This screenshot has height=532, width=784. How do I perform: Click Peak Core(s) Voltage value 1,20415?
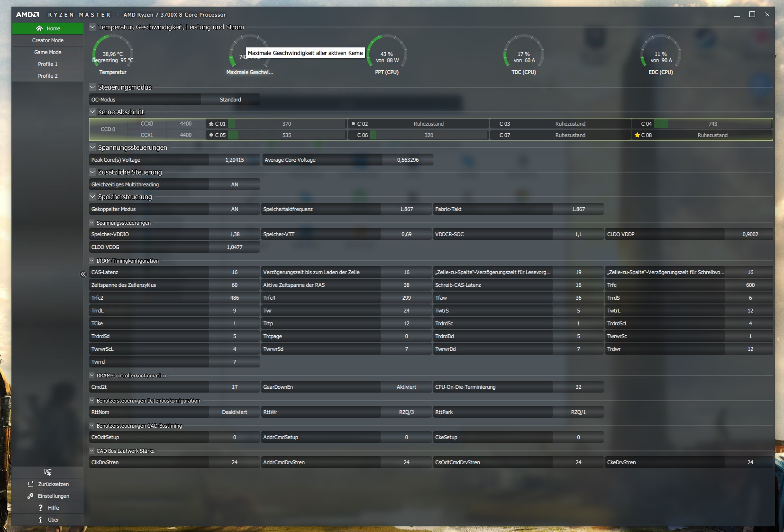(x=235, y=160)
